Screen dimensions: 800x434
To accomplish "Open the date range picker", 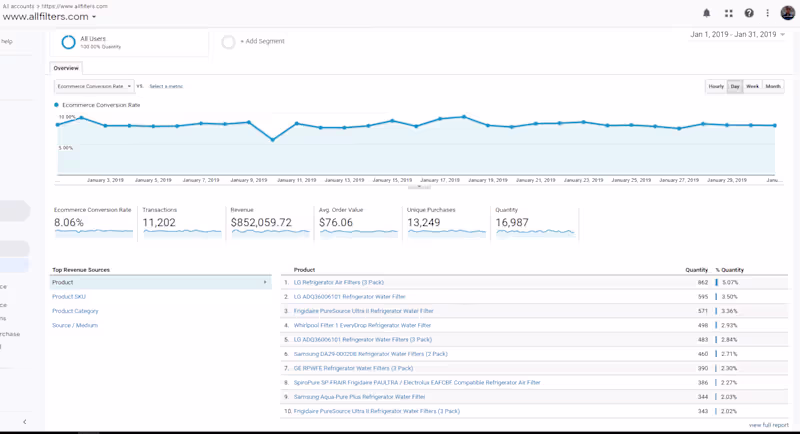I will pyautogui.click(x=738, y=35).
